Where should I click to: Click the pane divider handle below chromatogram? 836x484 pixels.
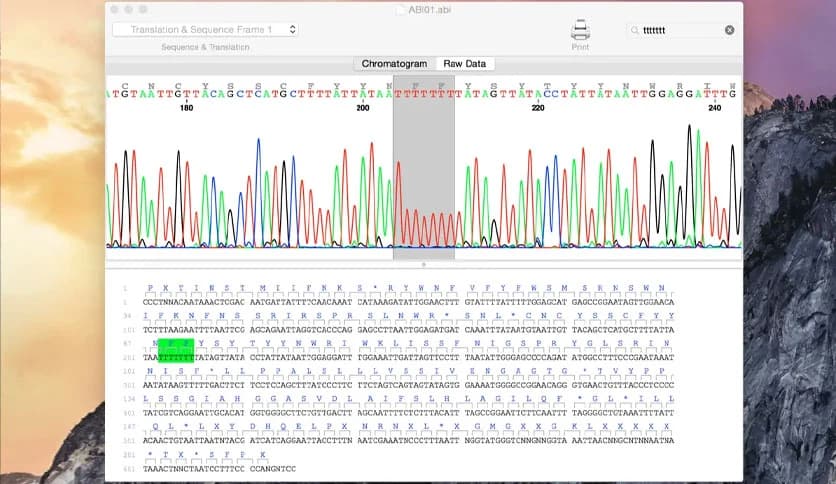pyautogui.click(x=424, y=264)
